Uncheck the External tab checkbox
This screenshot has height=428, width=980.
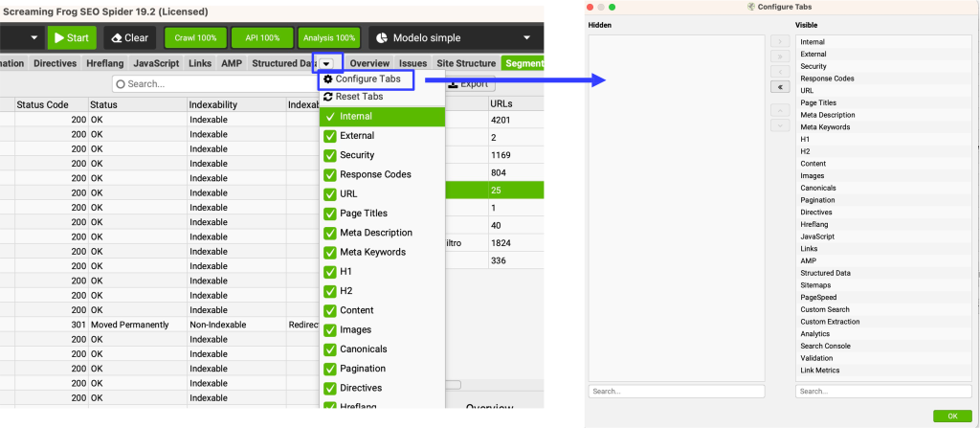[x=329, y=136]
